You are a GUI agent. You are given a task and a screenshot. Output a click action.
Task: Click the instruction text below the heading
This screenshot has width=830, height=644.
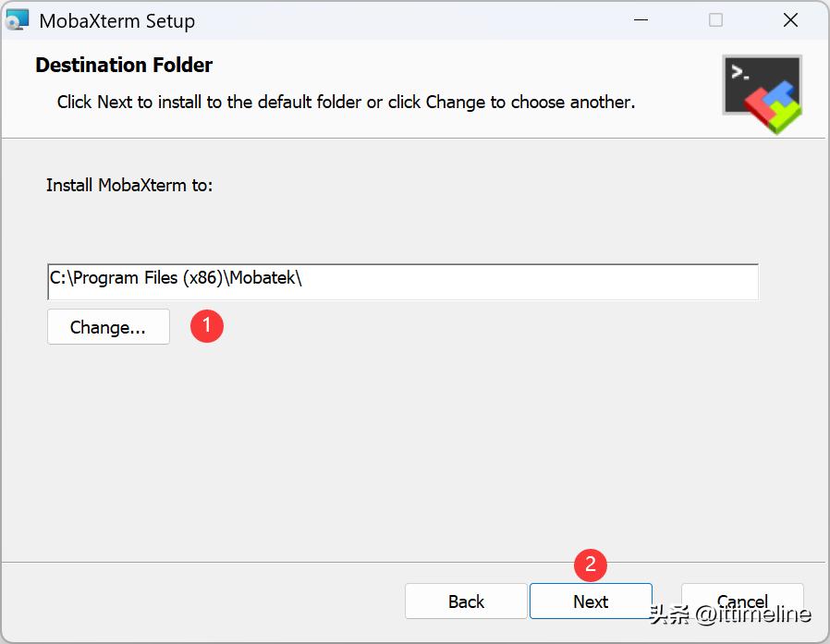coord(346,102)
